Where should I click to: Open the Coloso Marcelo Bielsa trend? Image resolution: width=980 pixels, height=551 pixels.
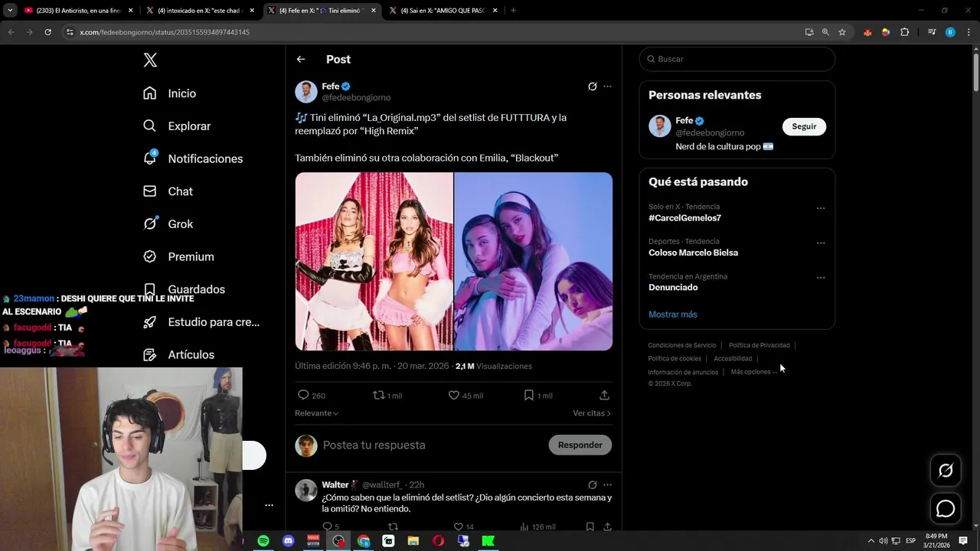pos(693,253)
